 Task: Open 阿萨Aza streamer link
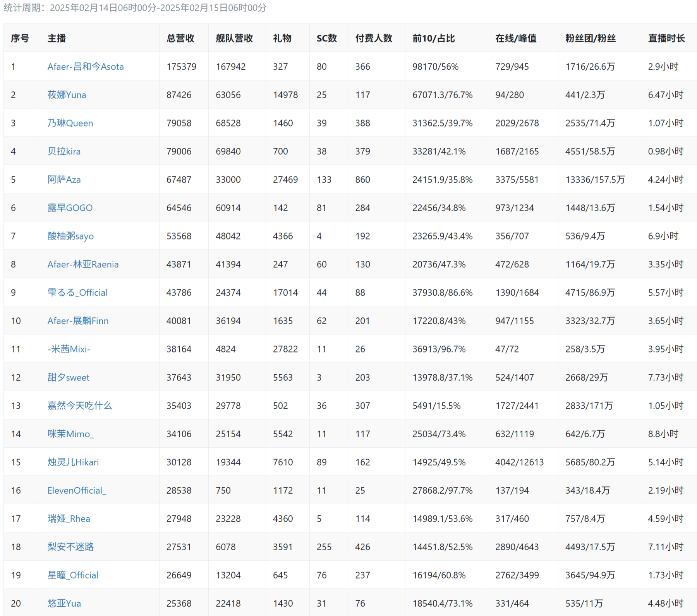[64, 180]
